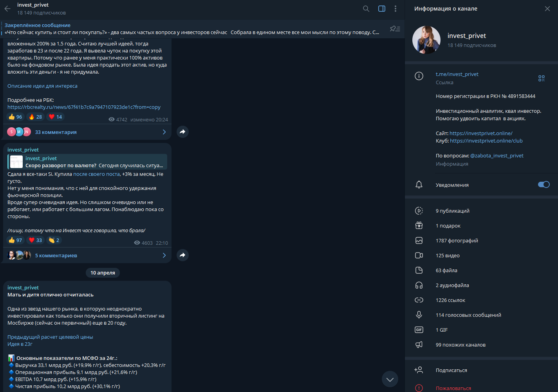
Task: Click the notifications bell icon
Action: pos(419,184)
